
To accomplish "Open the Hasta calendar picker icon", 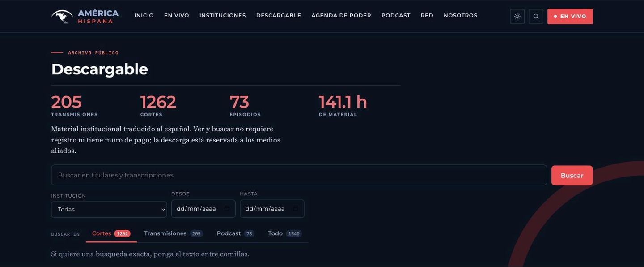I will point(296,209).
